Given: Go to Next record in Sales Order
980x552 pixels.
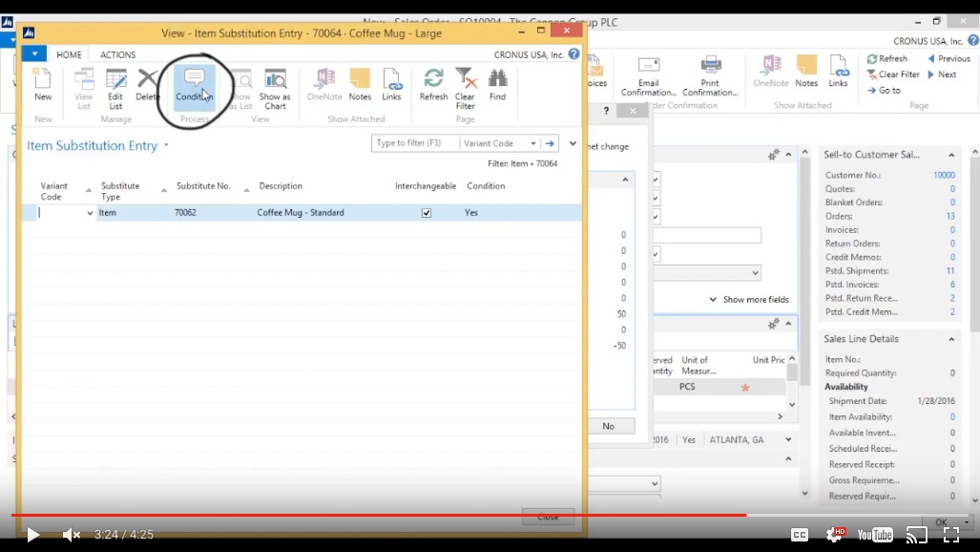Looking at the screenshot, I should click(x=942, y=74).
